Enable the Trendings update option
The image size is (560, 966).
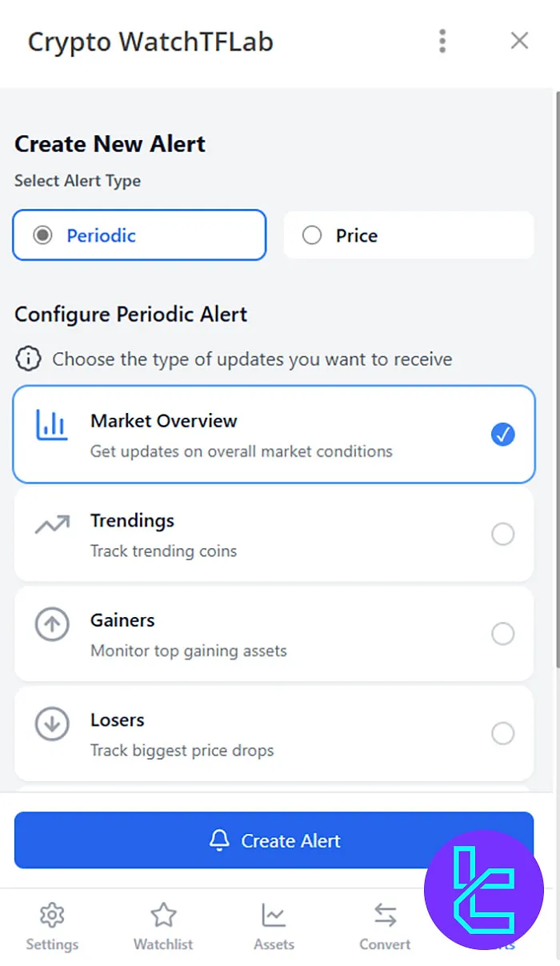pyautogui.click(x=503, y=534)
